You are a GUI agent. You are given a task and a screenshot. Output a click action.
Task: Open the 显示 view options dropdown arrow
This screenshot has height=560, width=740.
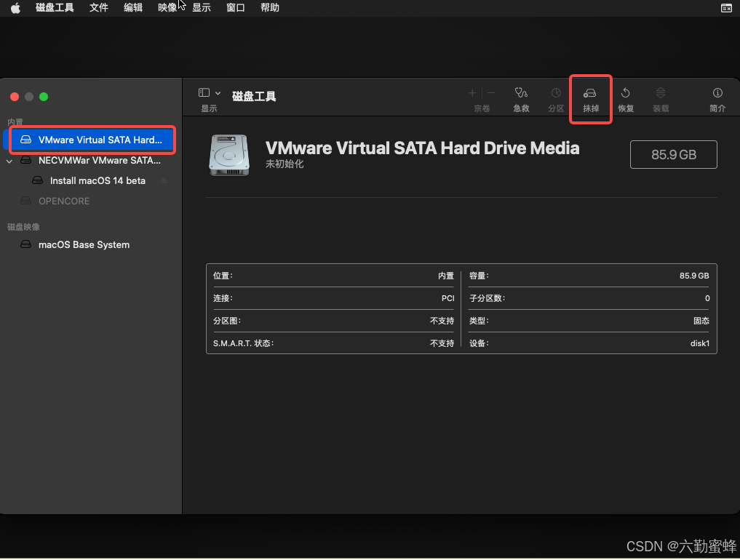218,93
